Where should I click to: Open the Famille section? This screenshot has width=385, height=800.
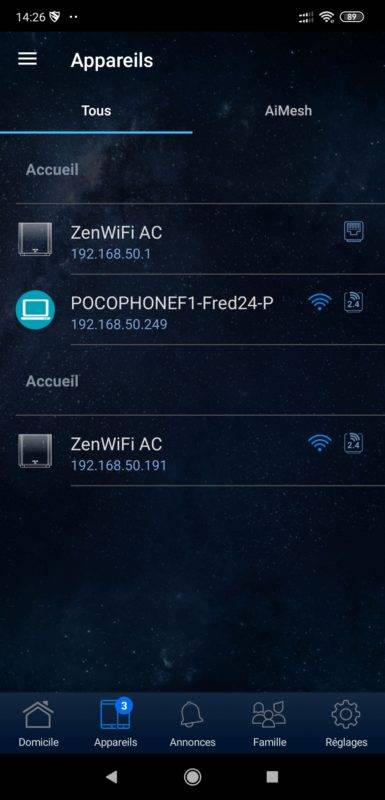tap(269, 723)
